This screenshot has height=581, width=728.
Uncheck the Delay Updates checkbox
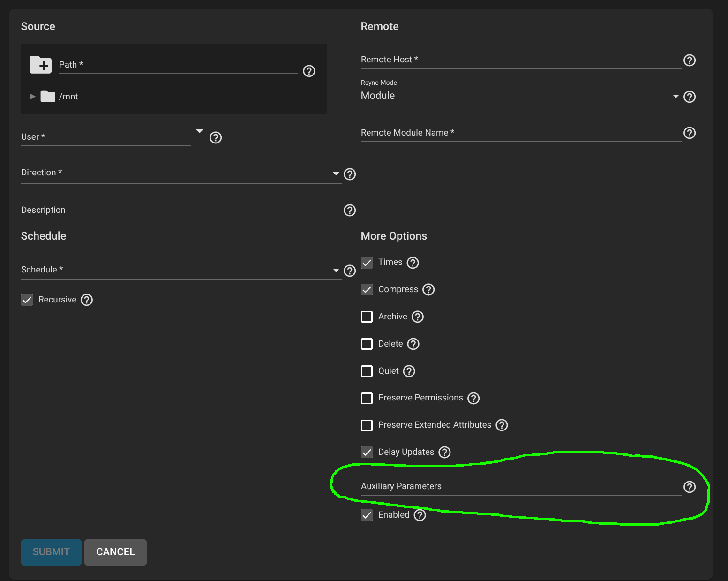[367, 452]
